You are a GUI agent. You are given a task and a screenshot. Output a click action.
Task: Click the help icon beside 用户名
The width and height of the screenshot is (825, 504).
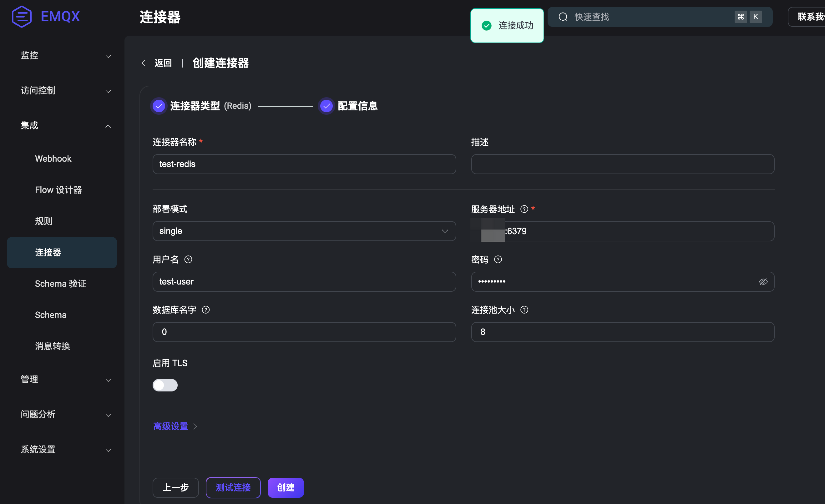click(188, 260)
